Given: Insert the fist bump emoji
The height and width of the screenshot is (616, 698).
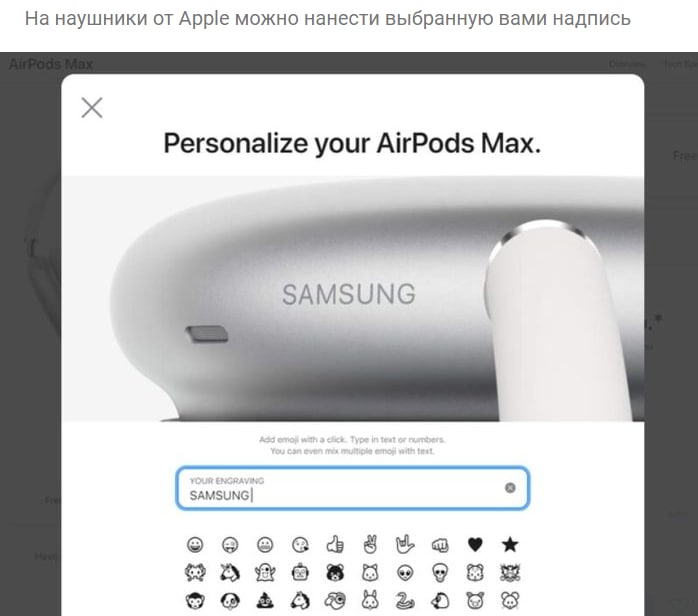Looking at the screenshot, I should 440,544.
